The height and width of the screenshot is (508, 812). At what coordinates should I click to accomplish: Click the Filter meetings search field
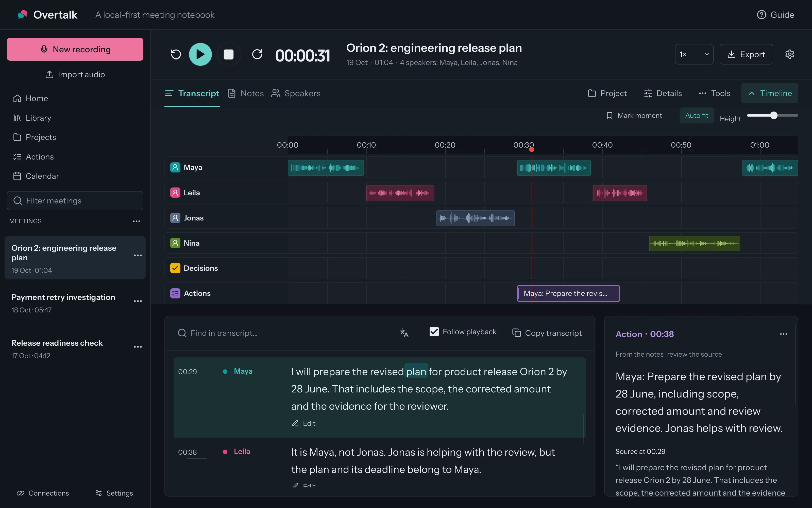point(75,201)
